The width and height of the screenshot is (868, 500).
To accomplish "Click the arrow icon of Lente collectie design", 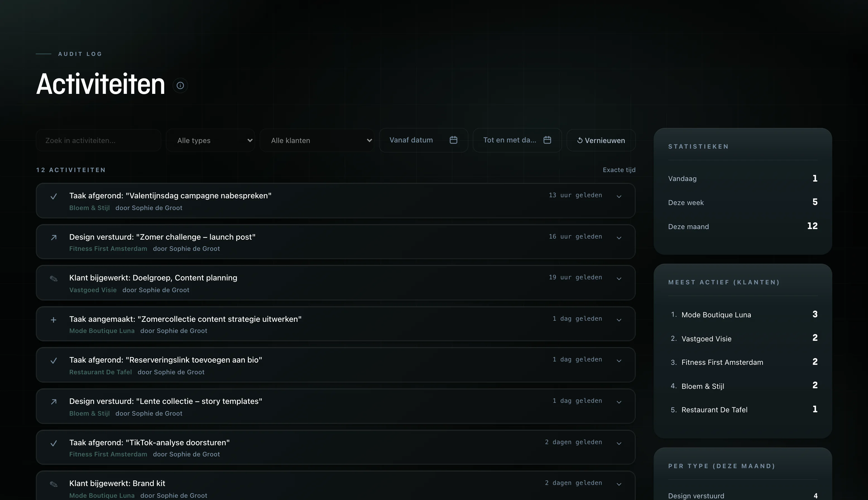I will 54,402.
